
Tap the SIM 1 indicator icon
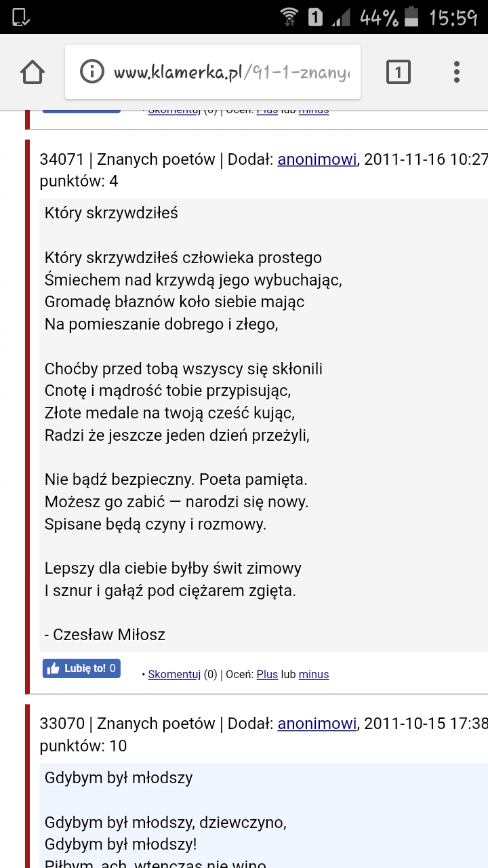315,17
